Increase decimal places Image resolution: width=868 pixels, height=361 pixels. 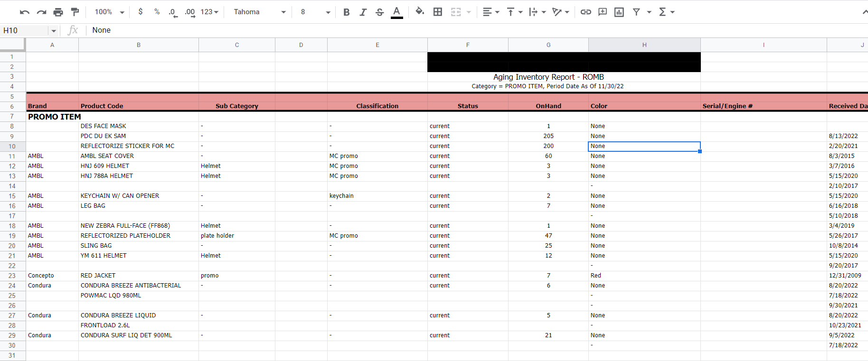click(189, 12)
